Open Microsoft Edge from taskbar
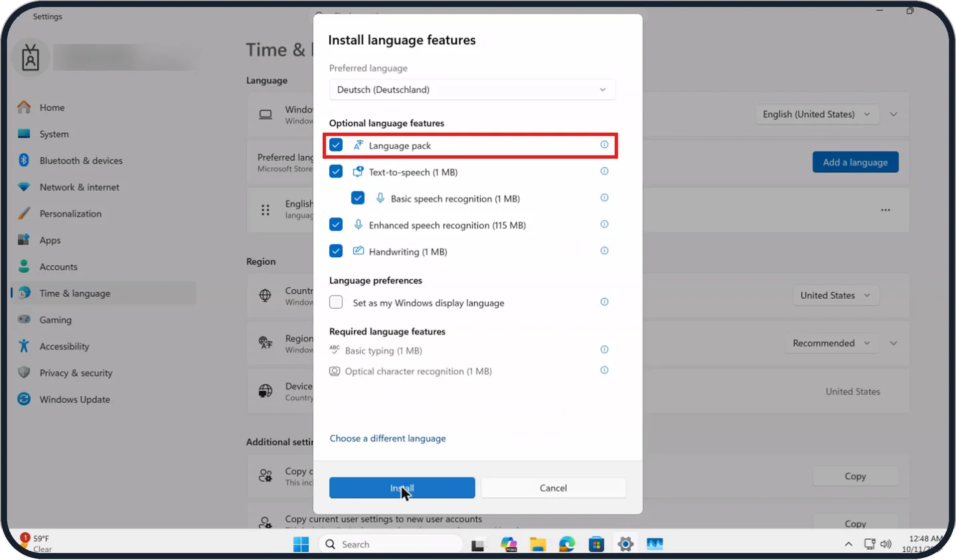The width and height of the screenshot is (956, 560). tap(567, 544)
